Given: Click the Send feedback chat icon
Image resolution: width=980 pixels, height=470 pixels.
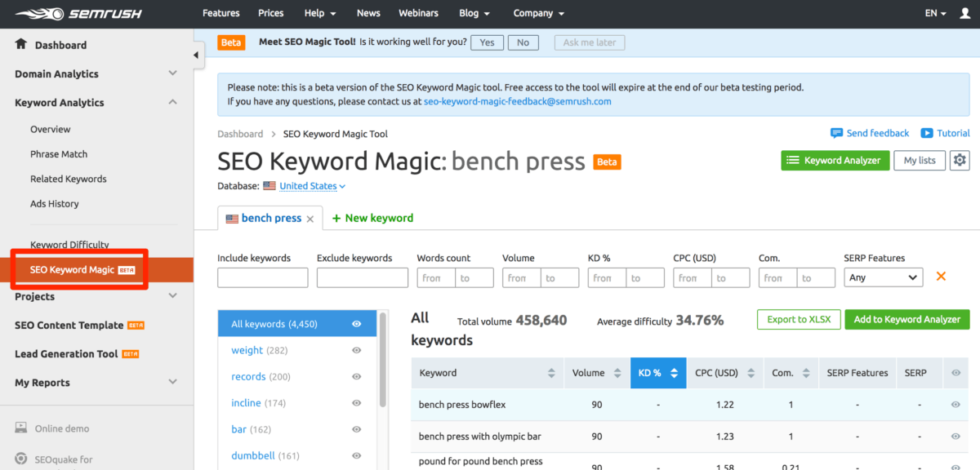Looking at the screenshot, I should pos(836,133).
